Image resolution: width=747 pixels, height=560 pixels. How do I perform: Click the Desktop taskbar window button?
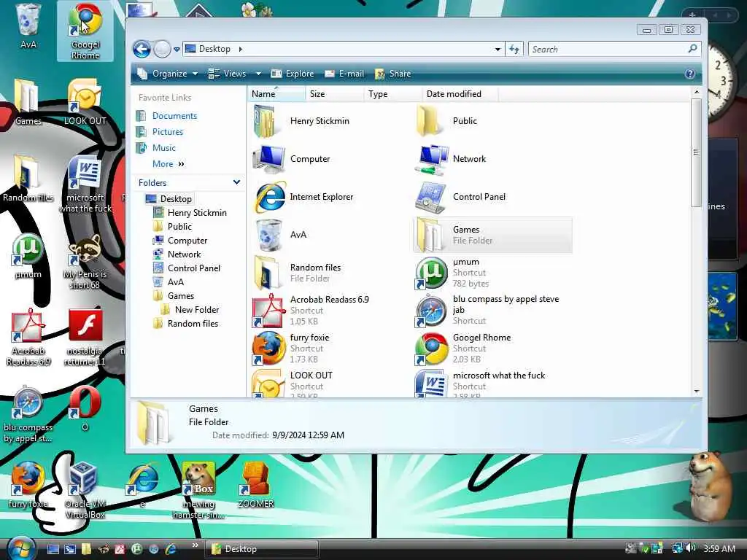pos(262,549)
